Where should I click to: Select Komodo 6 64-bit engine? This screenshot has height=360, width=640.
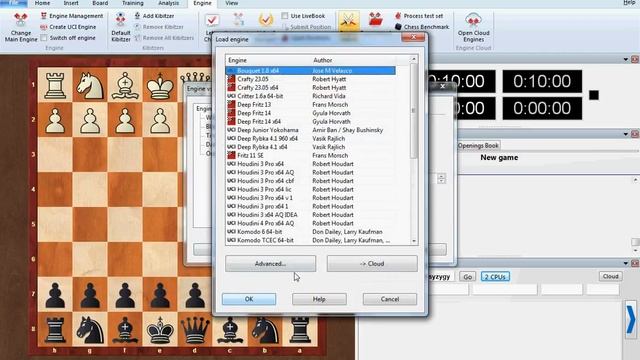pyautogui.click(x=311, y=232)
